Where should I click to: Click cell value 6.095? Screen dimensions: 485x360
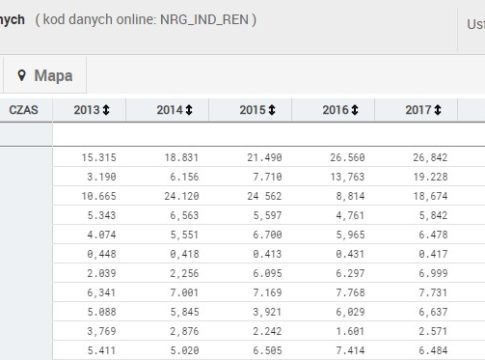click(267, 273)
